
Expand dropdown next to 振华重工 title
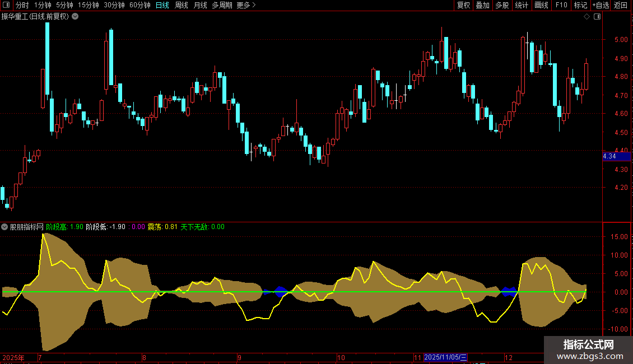tap(75, 17)
